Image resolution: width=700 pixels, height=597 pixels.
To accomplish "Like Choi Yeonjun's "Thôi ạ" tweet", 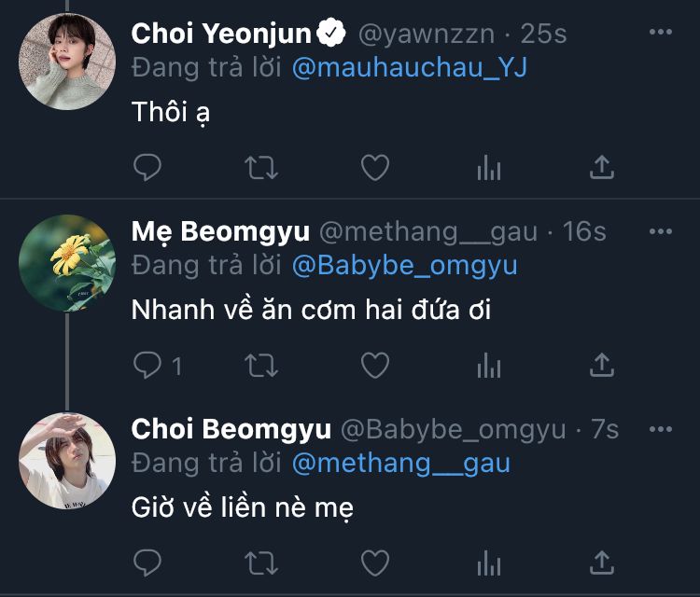I will tap(374, 168).
